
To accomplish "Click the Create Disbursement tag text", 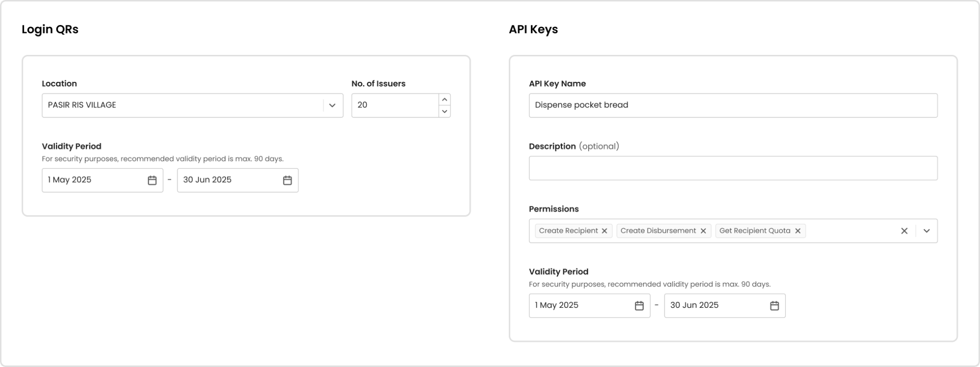I will tap(658, 231).
